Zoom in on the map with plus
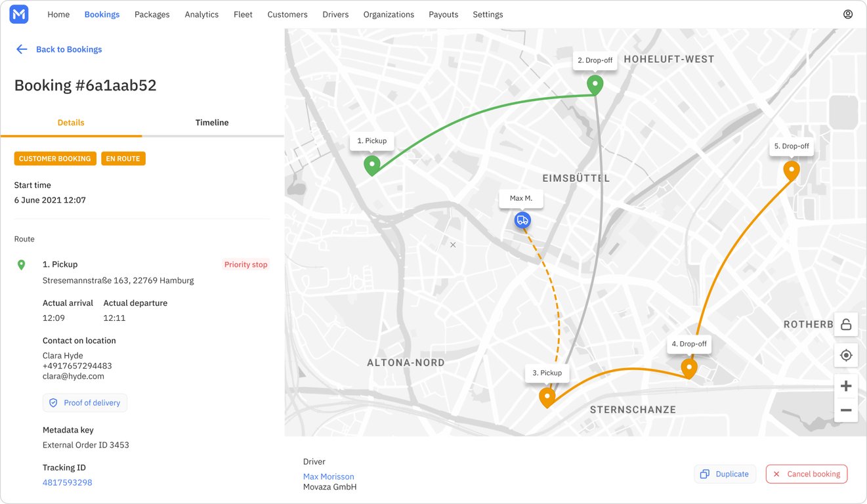This screenshot has height=504, width=867. [846, 386]
